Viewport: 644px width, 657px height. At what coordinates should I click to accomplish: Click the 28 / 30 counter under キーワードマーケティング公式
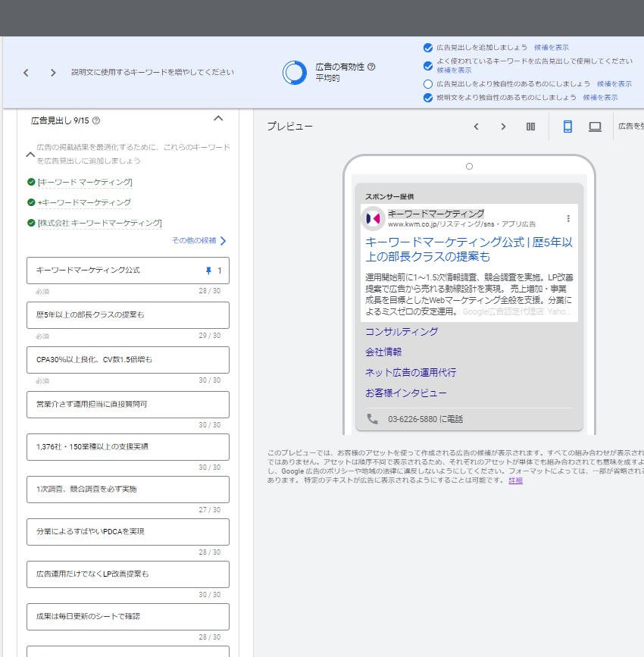click(x=210, y=291)
